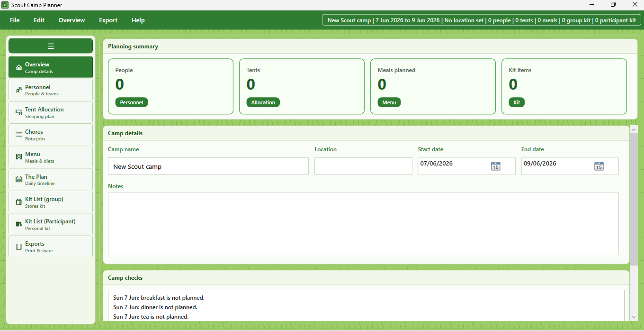The height and width of the screenshot is (331, 644).
Task: Open Exports print & share page
Action: [51, 247]
